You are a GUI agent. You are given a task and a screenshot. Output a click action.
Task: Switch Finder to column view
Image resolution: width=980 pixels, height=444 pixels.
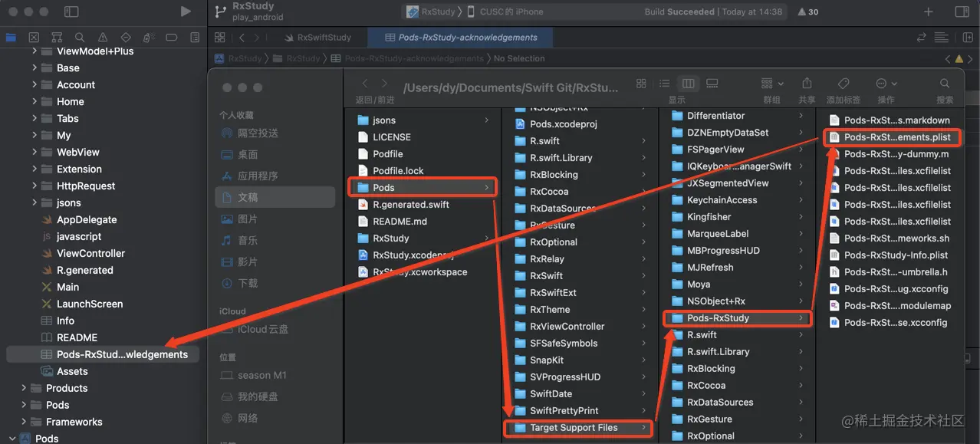point(689,84)
